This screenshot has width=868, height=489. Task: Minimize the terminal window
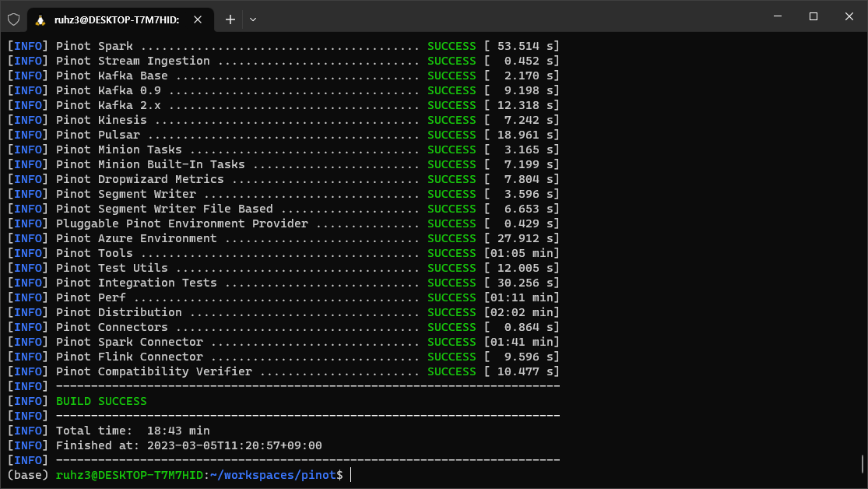778,16
